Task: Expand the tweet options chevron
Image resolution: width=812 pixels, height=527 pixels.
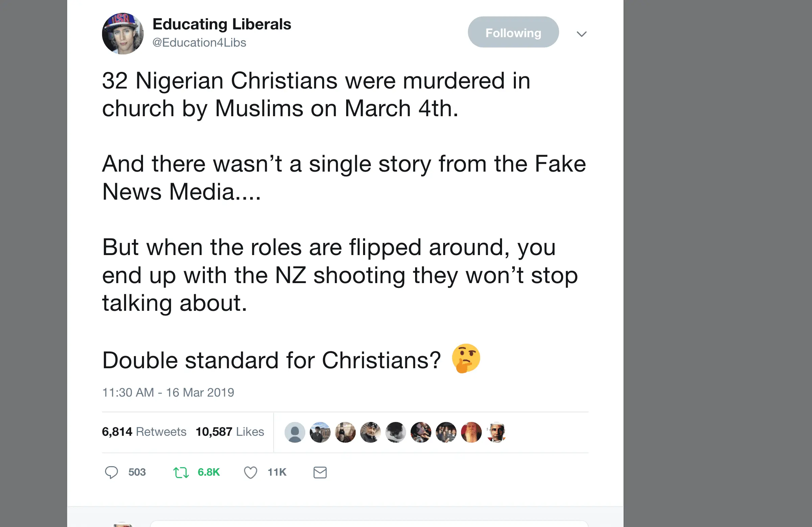Action: coord(582,34)
